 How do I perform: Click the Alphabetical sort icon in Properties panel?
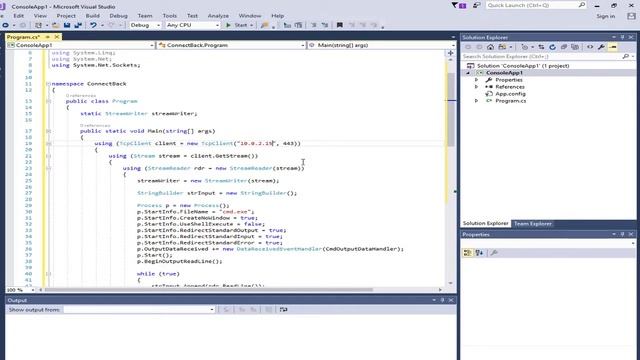[x=479, y=253]
